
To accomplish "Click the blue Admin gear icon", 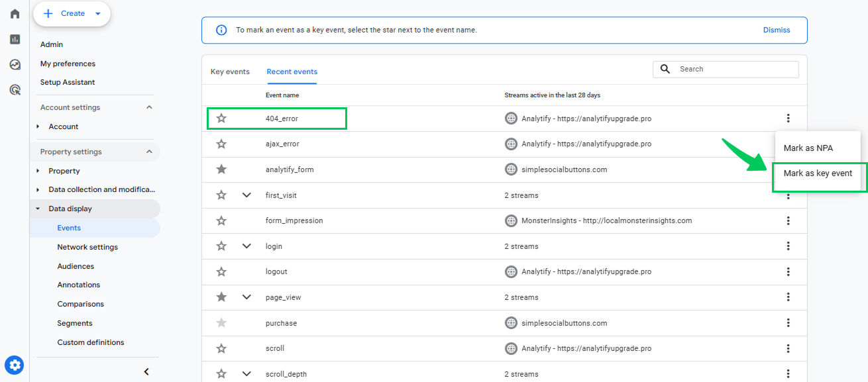I will (x=15, y=364).
